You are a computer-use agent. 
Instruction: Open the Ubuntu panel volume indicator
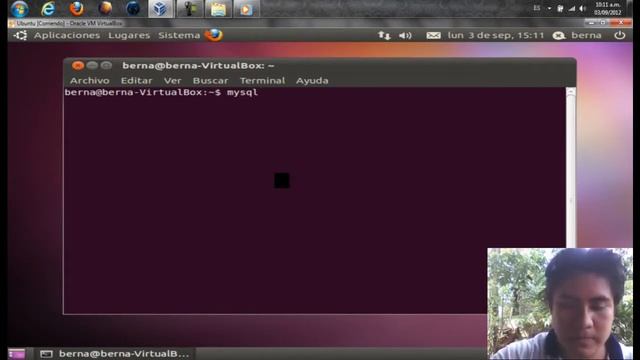click(x=405, y=36)
